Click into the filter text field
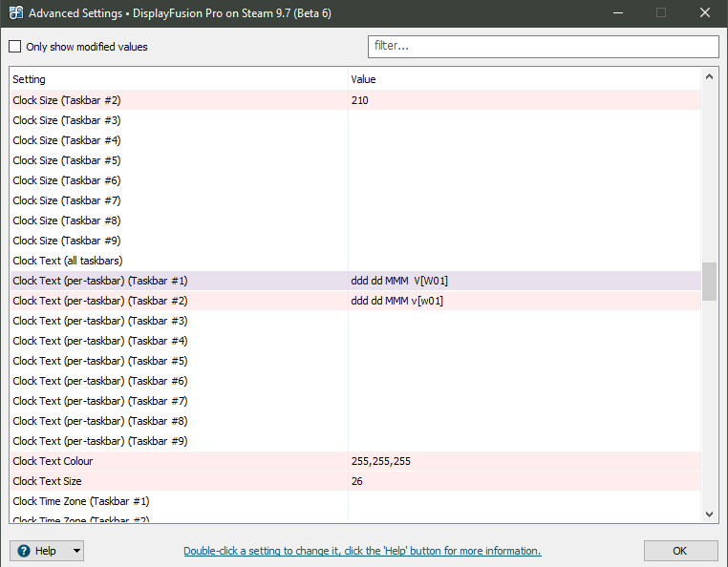The width and height of the screenshot is (728, 567). (x=544, y=47)
